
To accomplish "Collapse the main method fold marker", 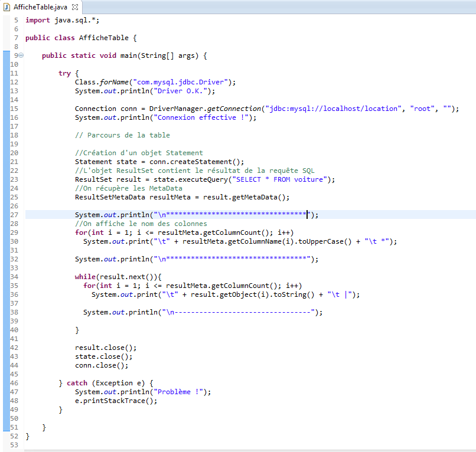I will click(21, 55).
